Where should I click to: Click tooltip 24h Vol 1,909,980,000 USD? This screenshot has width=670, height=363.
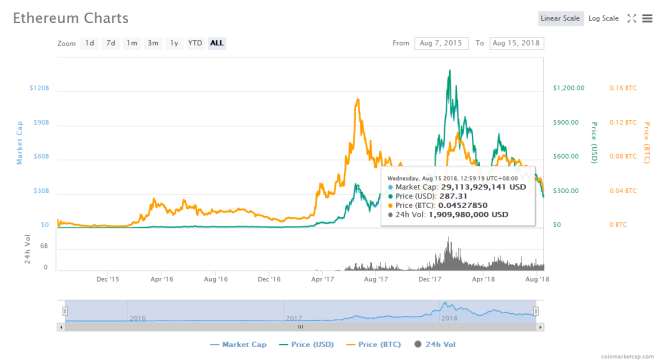pyautogui.click(x=468, y=214)
